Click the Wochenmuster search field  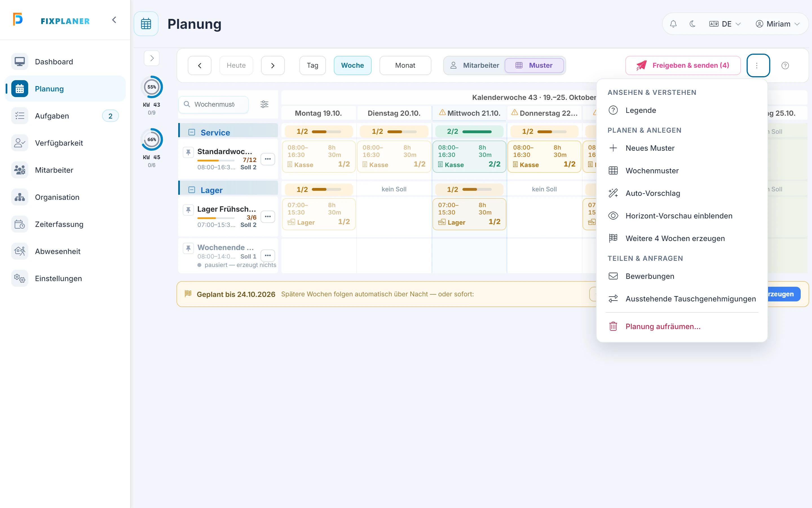tap(214, 104)
